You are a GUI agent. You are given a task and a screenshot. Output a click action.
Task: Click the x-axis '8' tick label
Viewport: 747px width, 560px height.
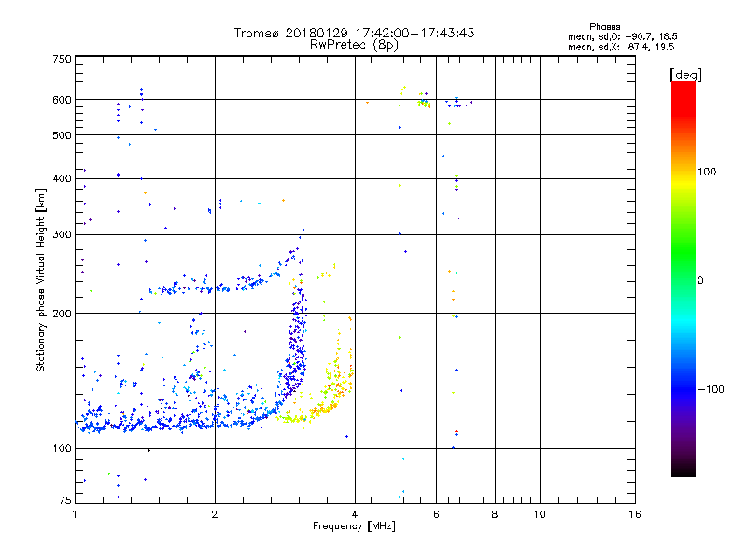coord(495,514)
